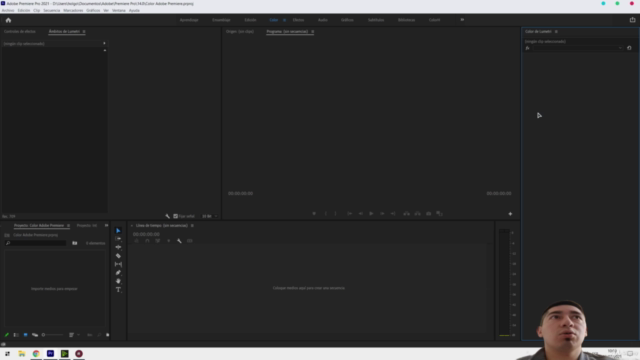Open the 10 Bit dropdown in Lumetri scopes

click(210, 216)
